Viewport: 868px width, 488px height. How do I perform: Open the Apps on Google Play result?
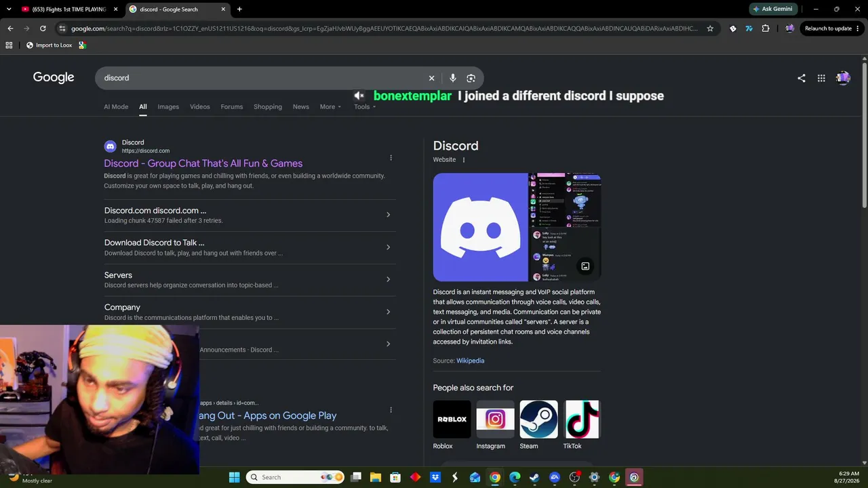(x=267, y=415)
